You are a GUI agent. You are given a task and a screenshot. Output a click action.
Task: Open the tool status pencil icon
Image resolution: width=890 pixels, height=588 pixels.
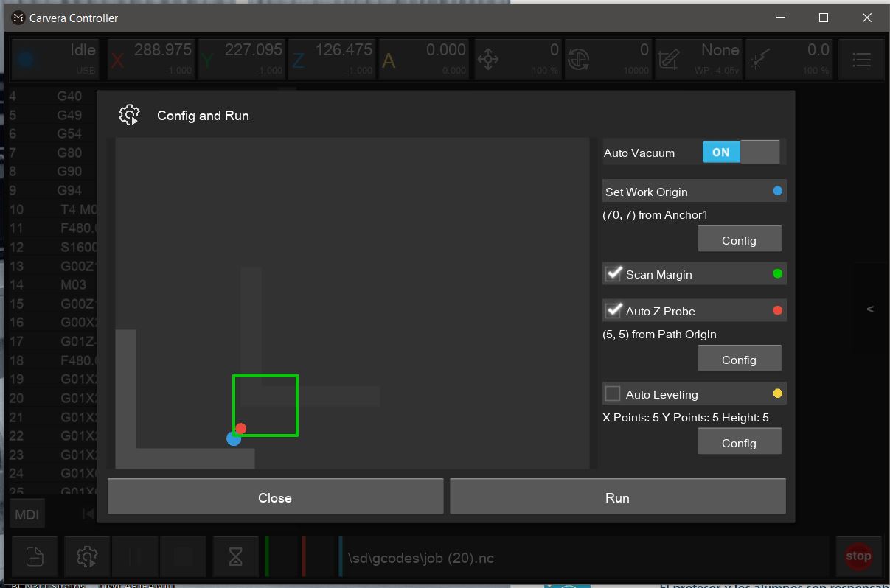[668, 60]
